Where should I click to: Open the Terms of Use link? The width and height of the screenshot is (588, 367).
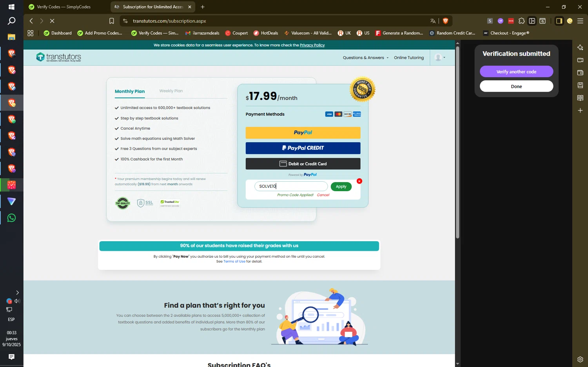[234, 262]
